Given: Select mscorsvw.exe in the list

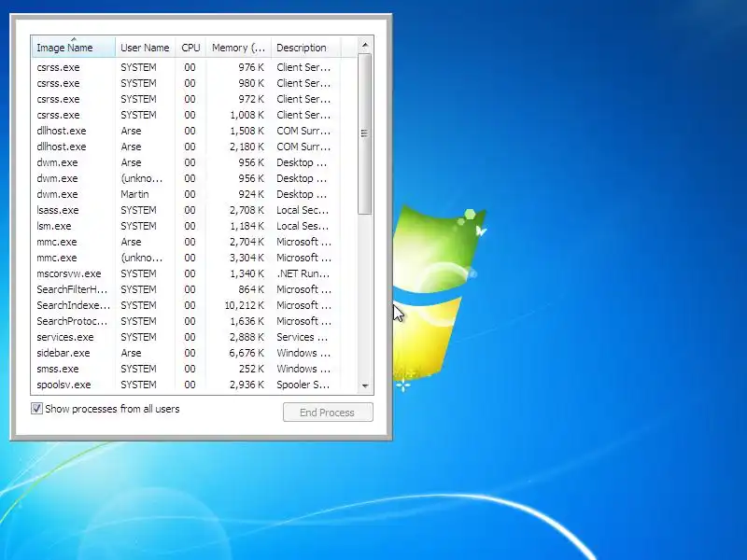Looking at the screenshot, I should tap(194, 273).
